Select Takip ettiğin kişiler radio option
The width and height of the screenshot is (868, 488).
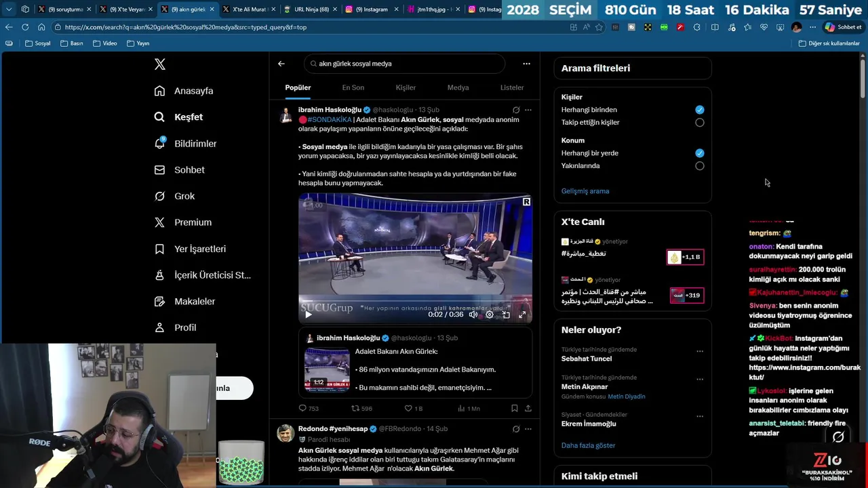click(x=700, y=123)
